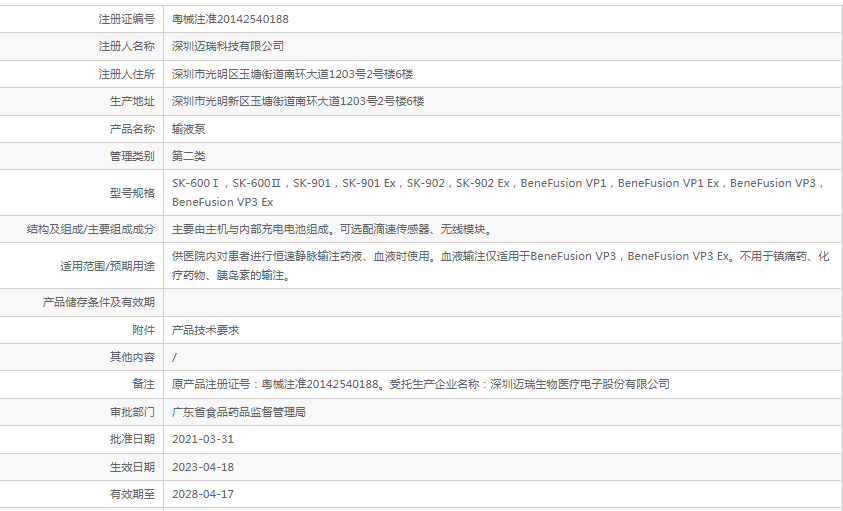This screenshot has height=511, width=843.
Task: Select product name '输液泵'
Action: tap(188, 129)
